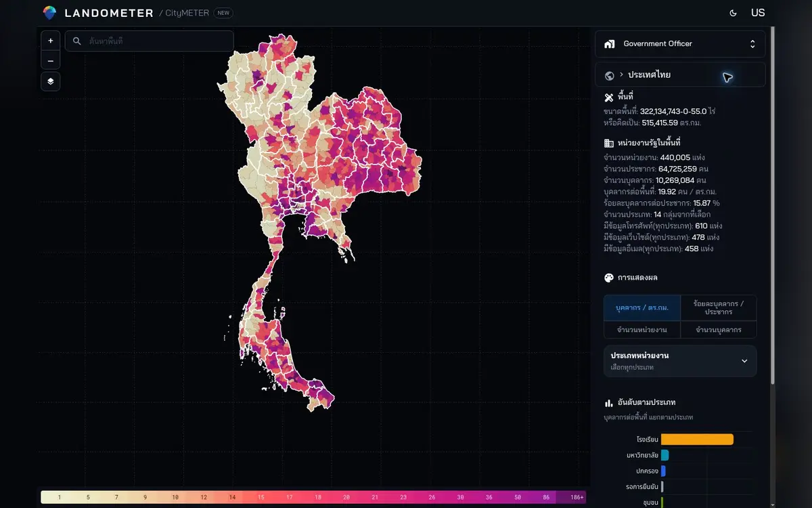The image size is (812, 508).
Task: Click the โรงเรียน chart label
Action: coord(647,440)
